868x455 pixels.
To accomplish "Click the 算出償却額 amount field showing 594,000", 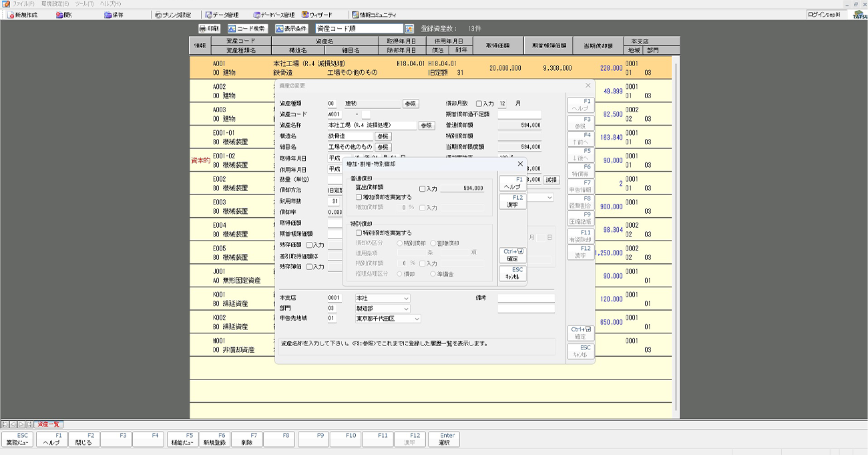I will pyautogui.click(x=462, y=189).
